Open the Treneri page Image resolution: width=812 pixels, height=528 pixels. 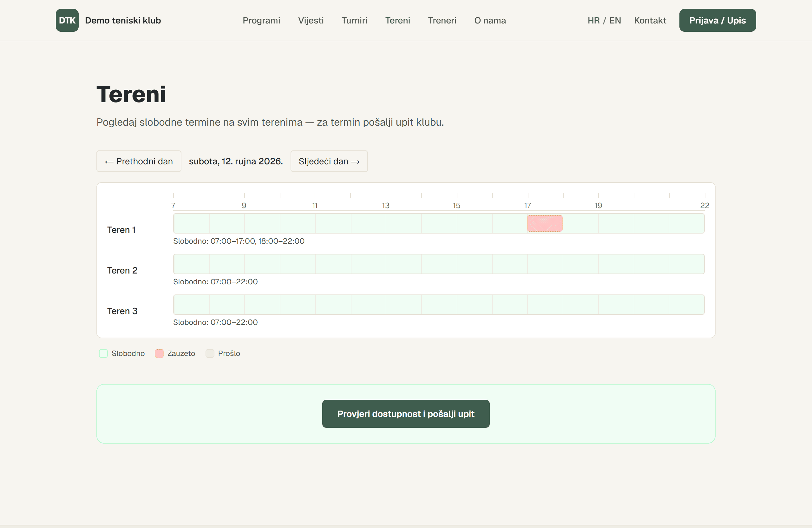coord(442,21)
